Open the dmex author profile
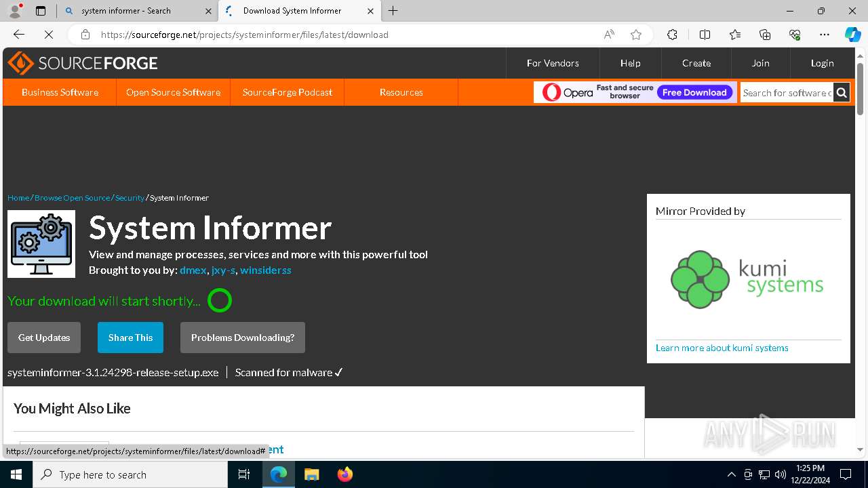Image resolution: width=868 pixels, height=488 pixels. pyautogui.click(x=193, y=270)
